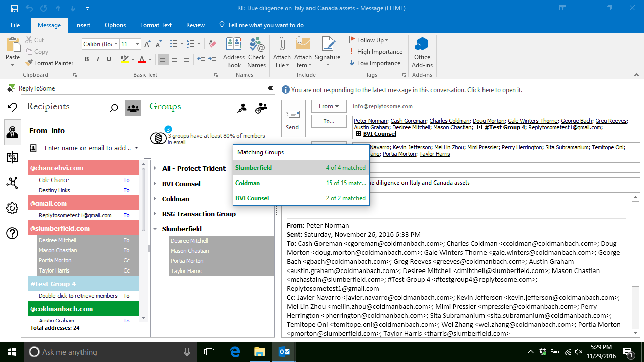The height and width of the screenshot is (362, 644).
Task: Mark message as Low Importance
Action: point(375,63)
